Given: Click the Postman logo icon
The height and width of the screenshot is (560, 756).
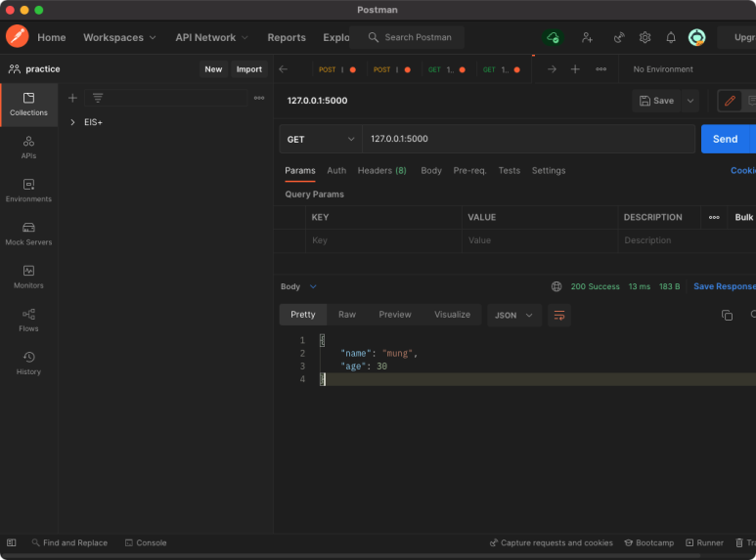Looking at the screenshot, I should coord(18,36).
